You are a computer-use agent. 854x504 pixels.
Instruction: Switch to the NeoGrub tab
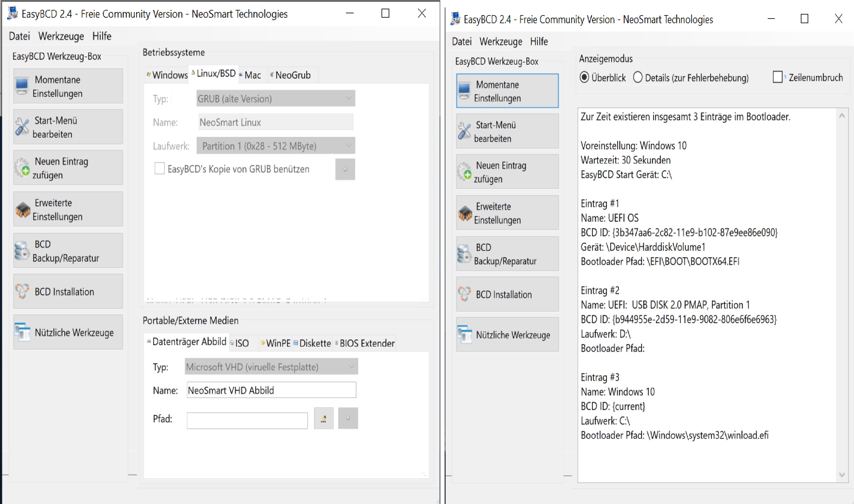coord(293,75)
